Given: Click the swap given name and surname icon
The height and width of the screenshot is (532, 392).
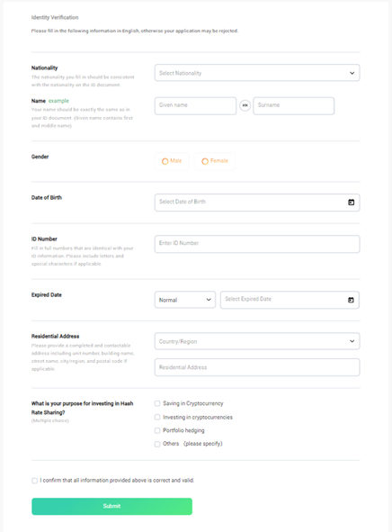Looking at the screenshot, I should pos(245,105).
